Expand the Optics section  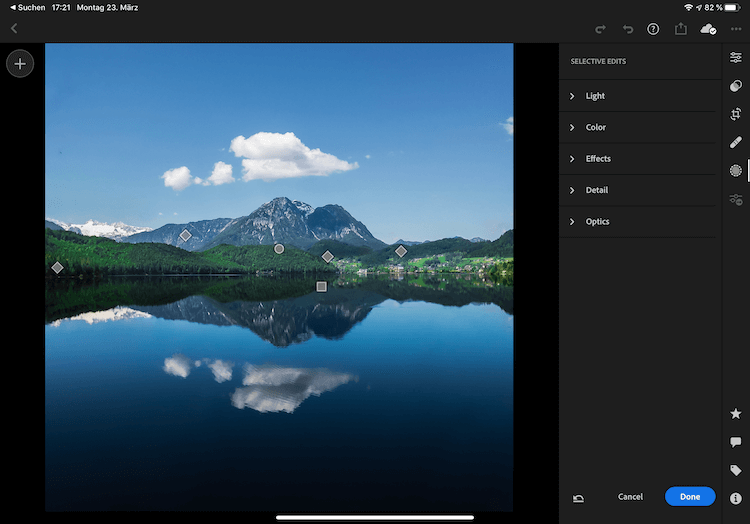tap(637, 222)
